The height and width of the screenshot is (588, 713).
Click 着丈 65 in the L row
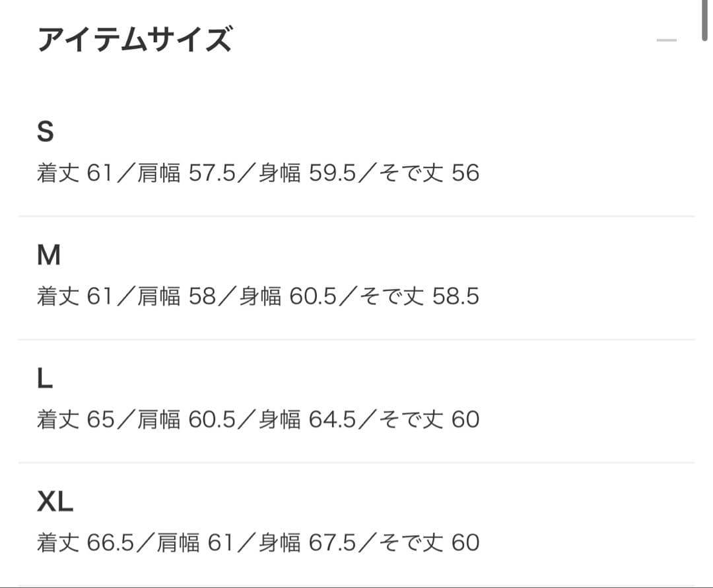pyautogui.click(x=75, y=420)
